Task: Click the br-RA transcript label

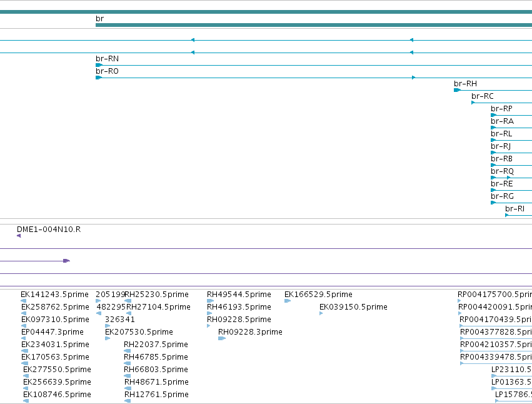Action: tap(502, 121)
